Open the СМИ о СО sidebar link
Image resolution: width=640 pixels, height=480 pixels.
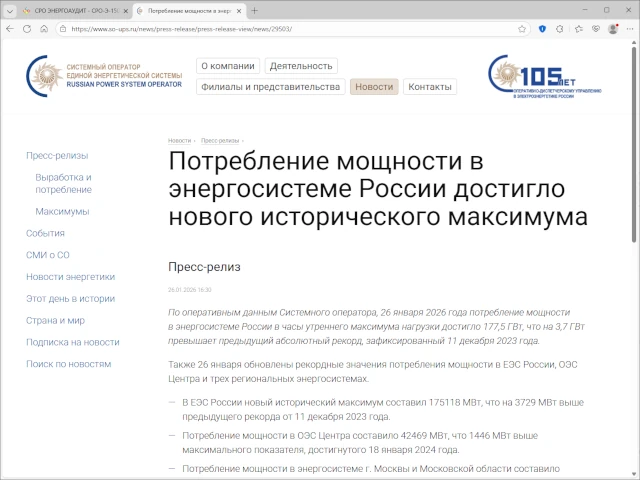tap(48, 255)
